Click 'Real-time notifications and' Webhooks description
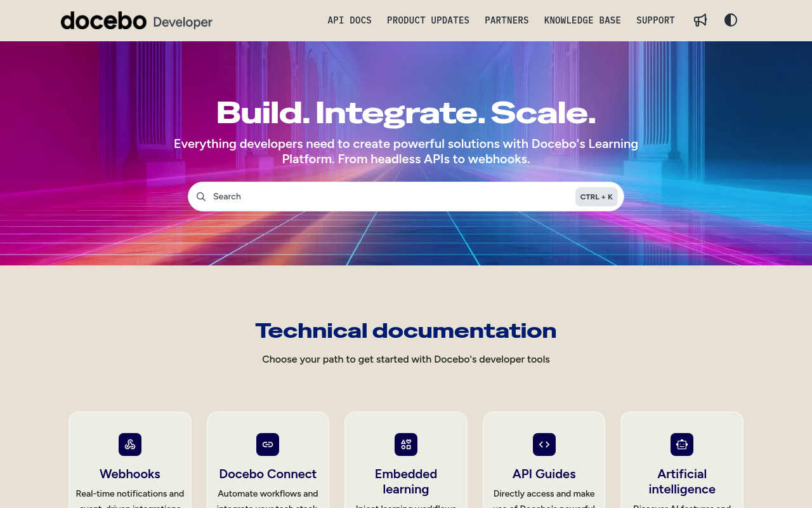 coord(130,493)
